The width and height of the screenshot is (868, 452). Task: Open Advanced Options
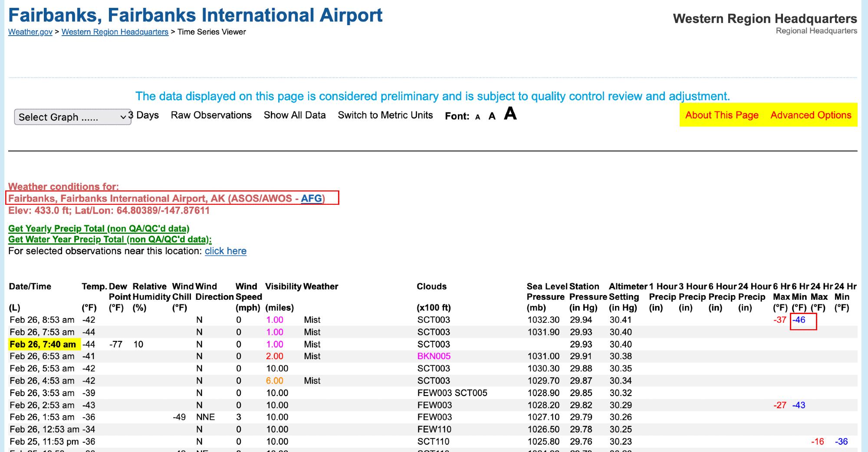coord(810,115)
